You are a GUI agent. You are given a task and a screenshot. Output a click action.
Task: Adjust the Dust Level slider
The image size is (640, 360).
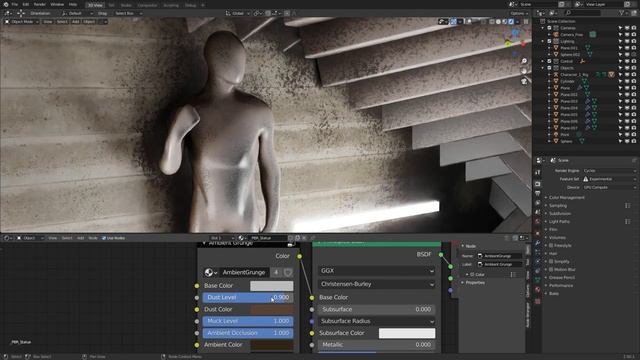pyautogui.click(x=248, y=297)
